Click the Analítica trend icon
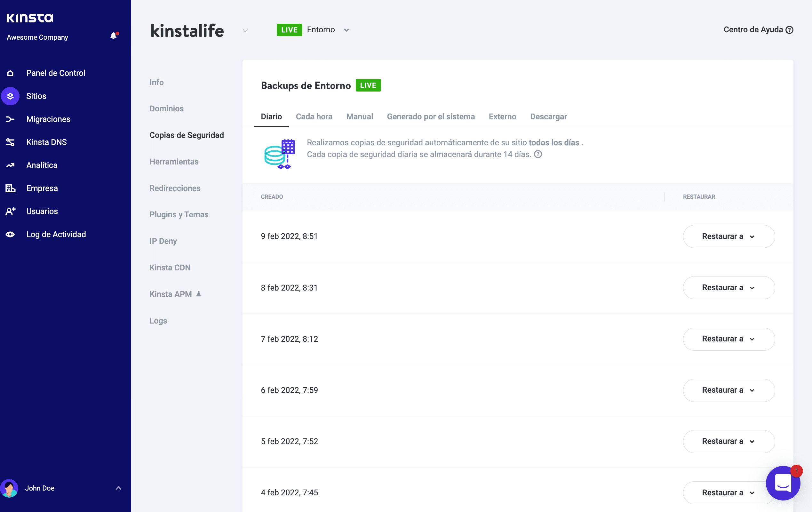The height and width of the screenshot is (512, 812). pos(11,165)
